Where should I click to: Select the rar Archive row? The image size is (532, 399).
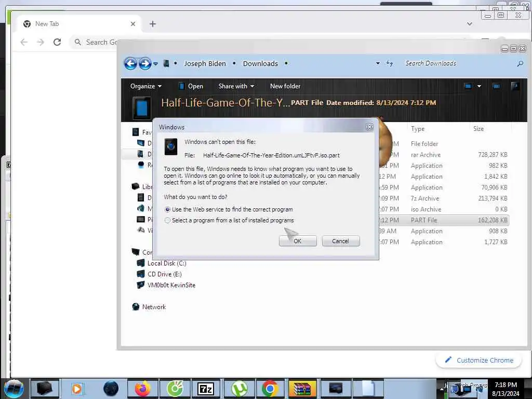tap(444, 155)
